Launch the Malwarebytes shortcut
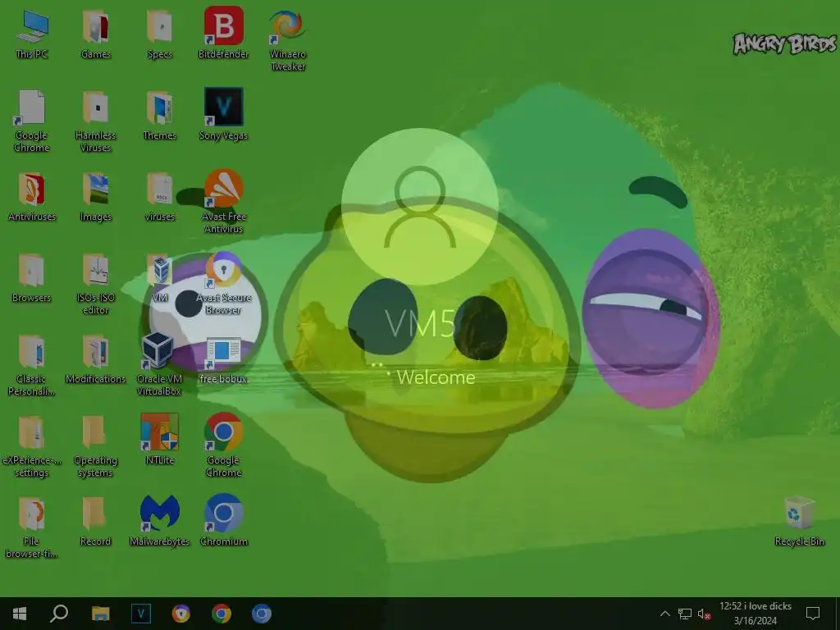Viewport: 840px width, 630px height. pyautogui.click(x=160, y=520)
